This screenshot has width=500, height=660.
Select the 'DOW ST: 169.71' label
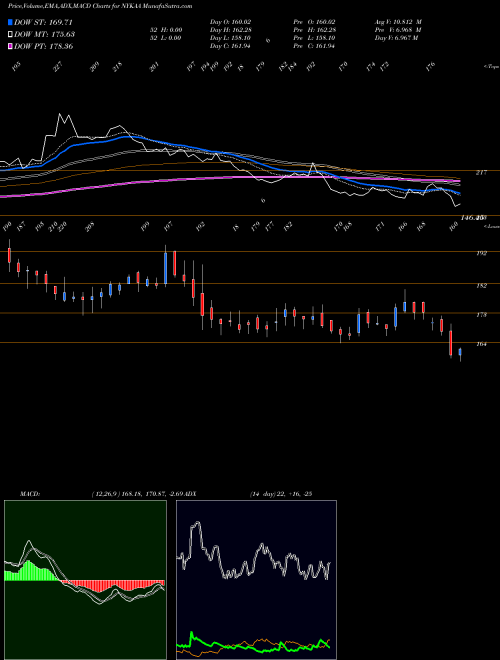coord(44,23)
